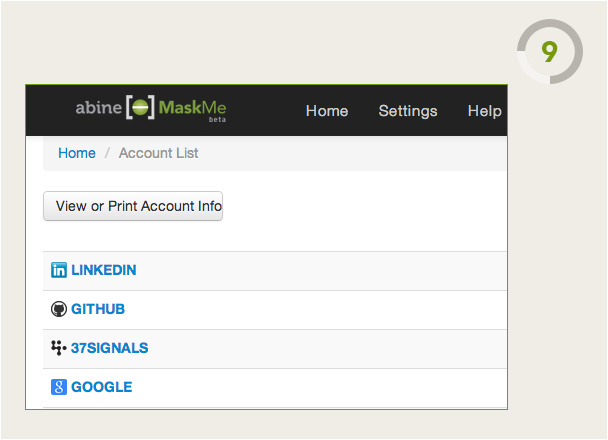Open the GITHUB account entry
The width and height of the screenshot is (608, 440).
tap(98, 309)
